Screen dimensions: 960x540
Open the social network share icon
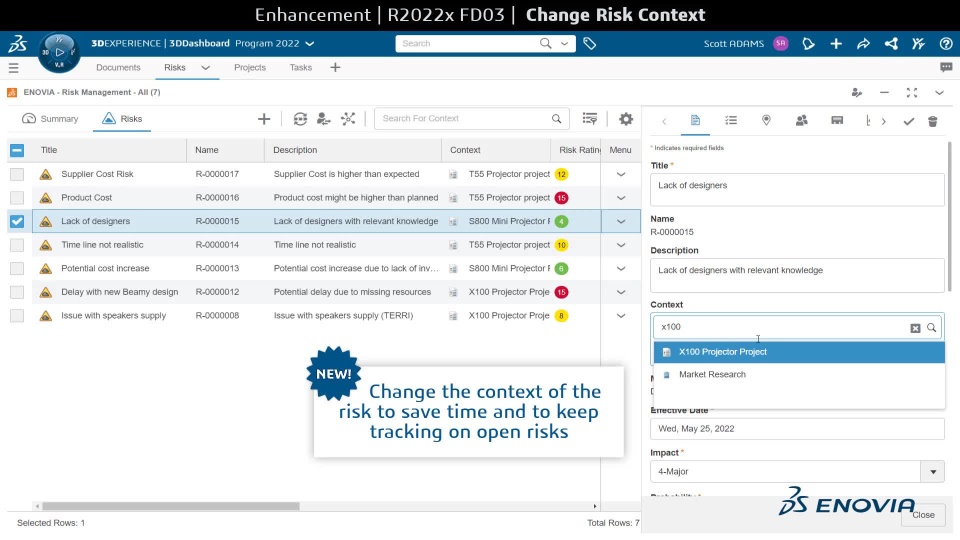pyautogui.click(x=891, y=43)
